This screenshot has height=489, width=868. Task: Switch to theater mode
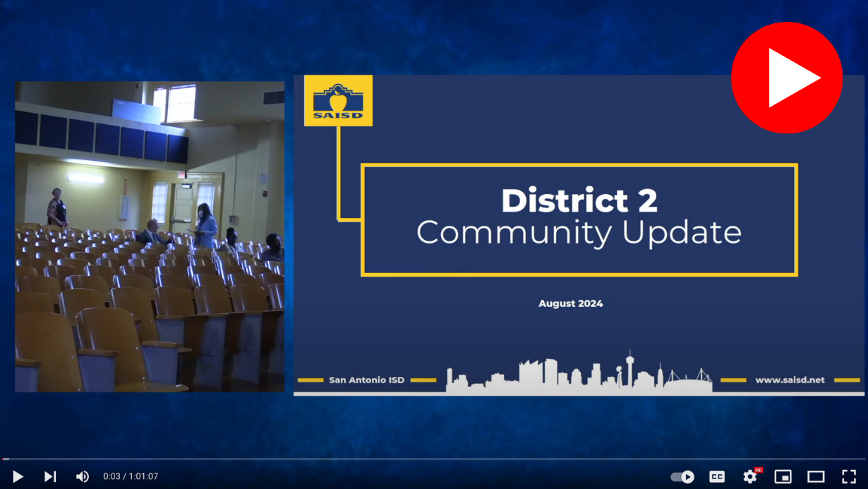(816, 477)
